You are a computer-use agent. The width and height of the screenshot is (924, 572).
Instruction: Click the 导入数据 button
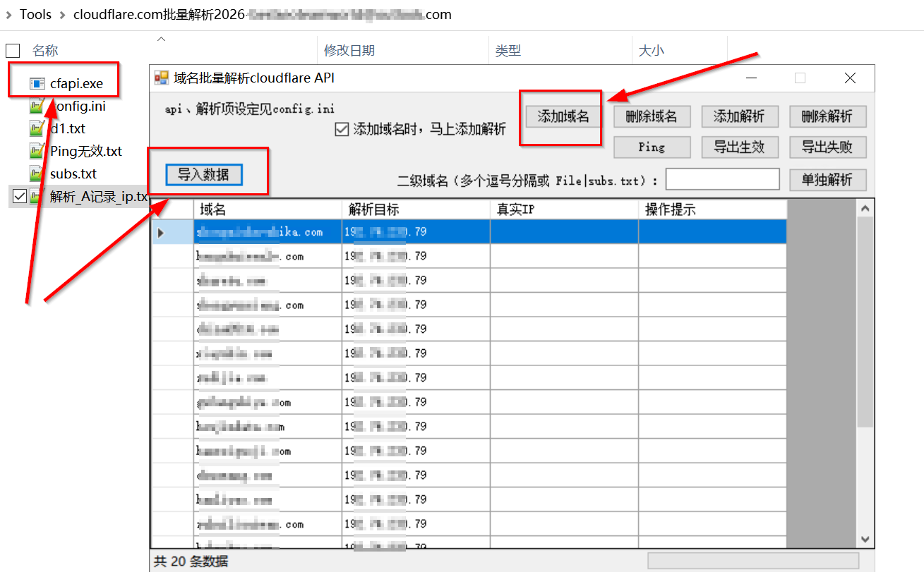[x=204, y=174]
